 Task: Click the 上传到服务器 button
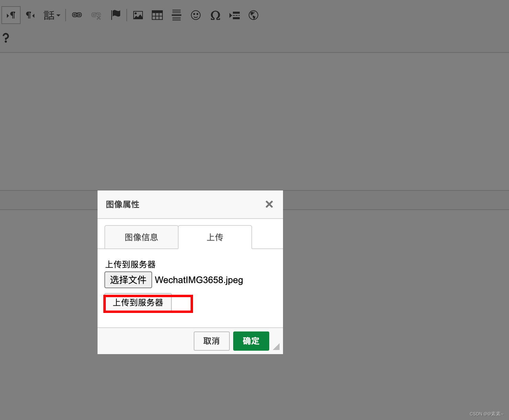coord(138,303)
